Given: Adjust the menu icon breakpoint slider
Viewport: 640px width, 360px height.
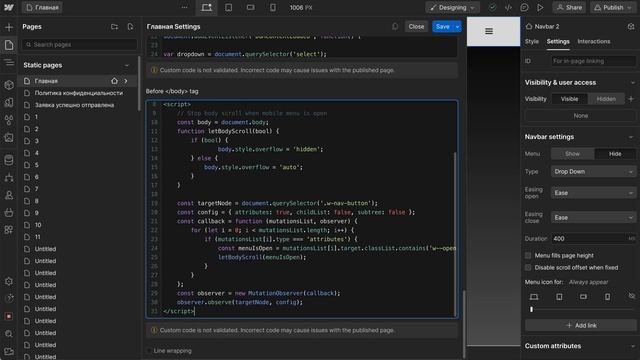Looking at the screenshot, I should pos(531,310).
